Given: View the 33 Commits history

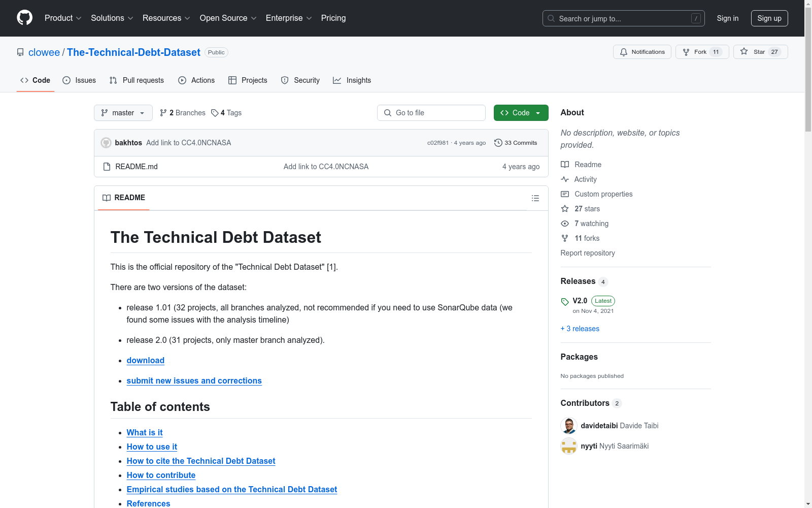Looking at the screenshot, I should click(516, 143).
